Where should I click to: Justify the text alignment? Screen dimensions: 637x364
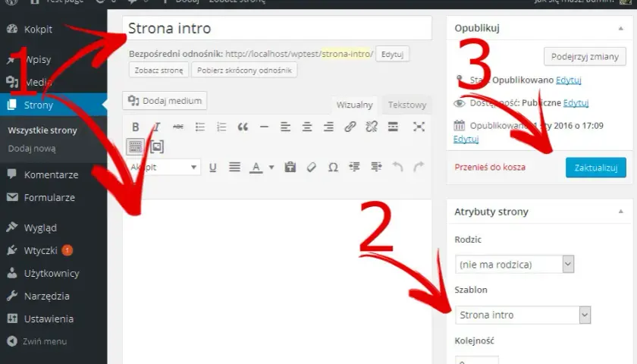click(x=234, y=167)
